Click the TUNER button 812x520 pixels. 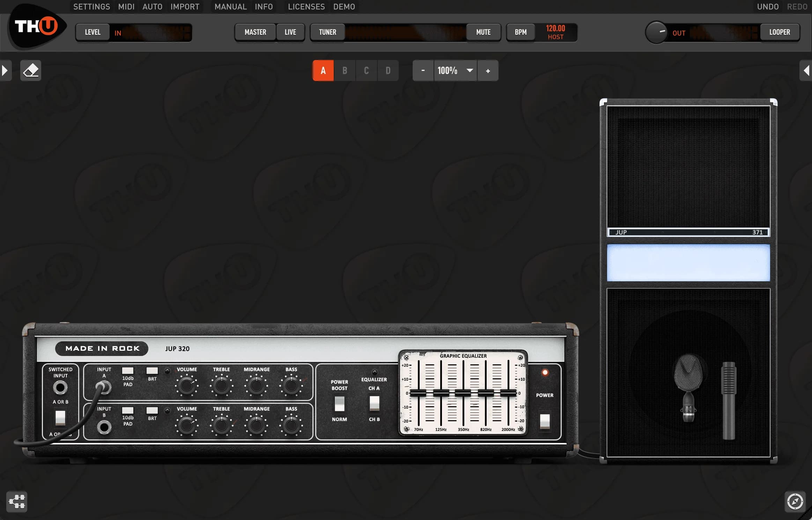(327, 32)
